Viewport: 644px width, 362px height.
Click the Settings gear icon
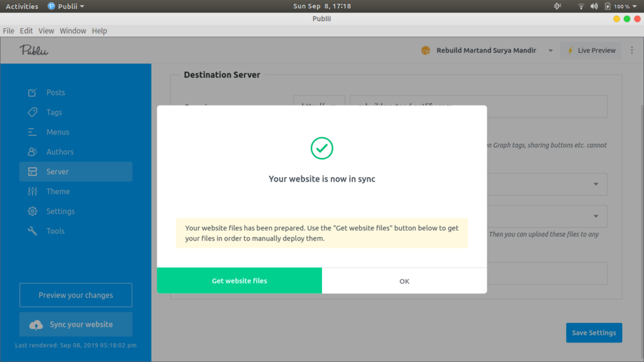point(32,211)
